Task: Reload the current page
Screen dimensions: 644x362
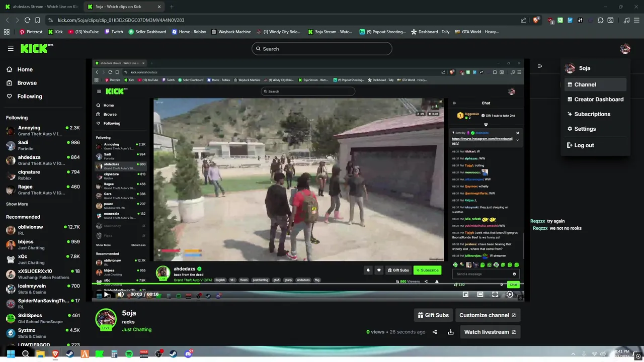Action: (x=27, y=20)
